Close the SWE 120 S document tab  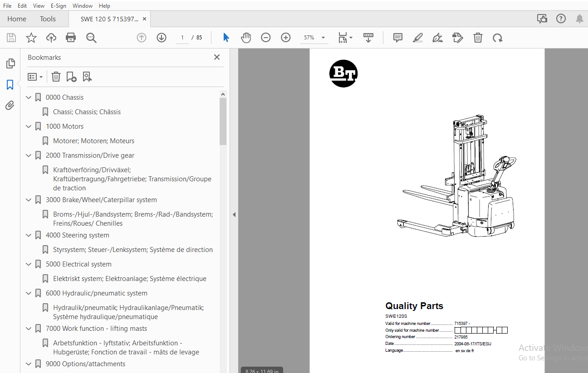144,19
